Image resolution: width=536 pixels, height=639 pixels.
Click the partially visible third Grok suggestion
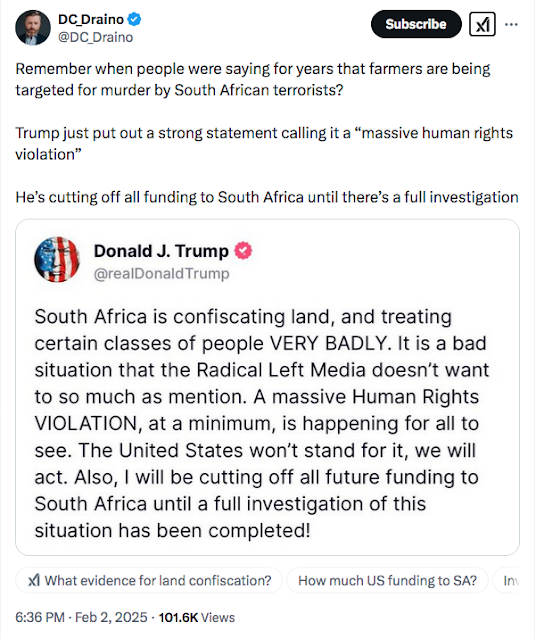(x=507, y=580)
